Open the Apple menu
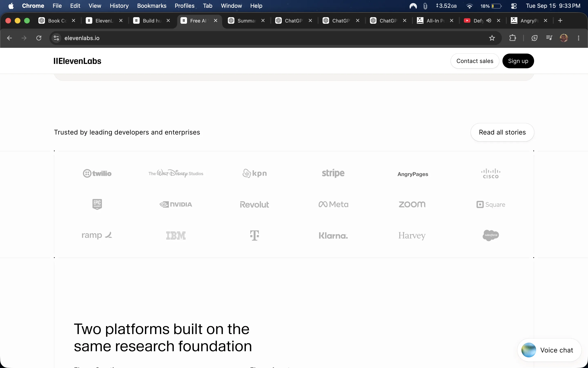 (x=11, y=6)
